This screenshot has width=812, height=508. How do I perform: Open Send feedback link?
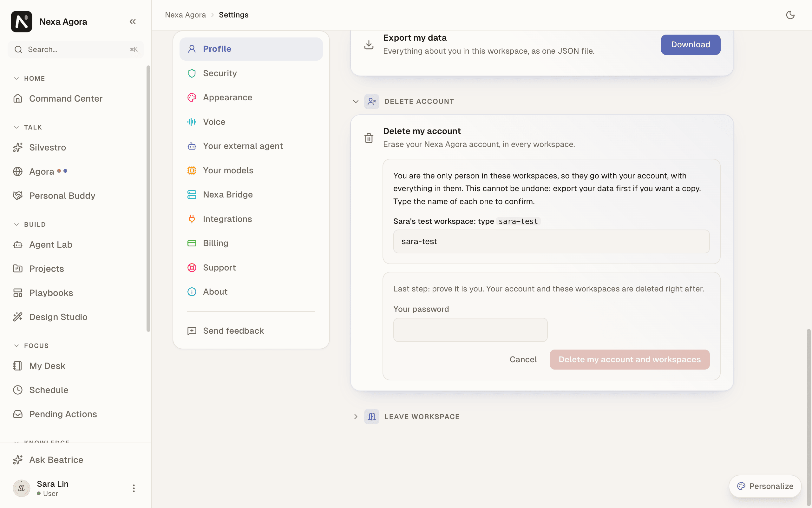[251, 331]
